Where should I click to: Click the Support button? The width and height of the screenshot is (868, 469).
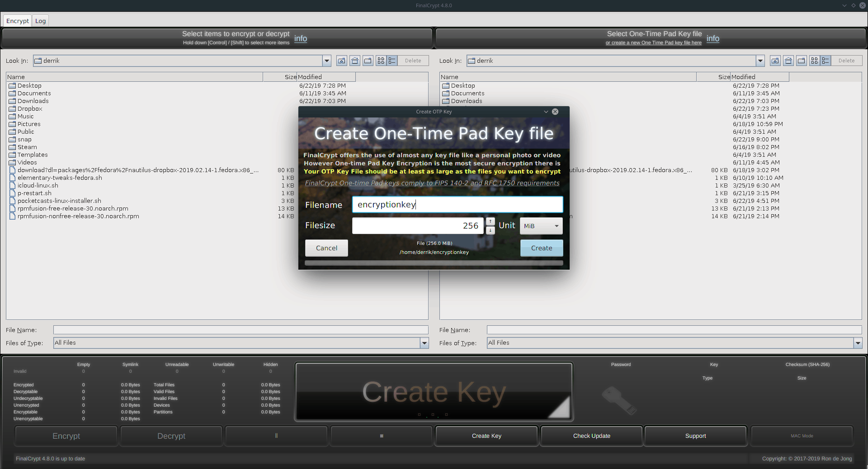pos(695,436)
